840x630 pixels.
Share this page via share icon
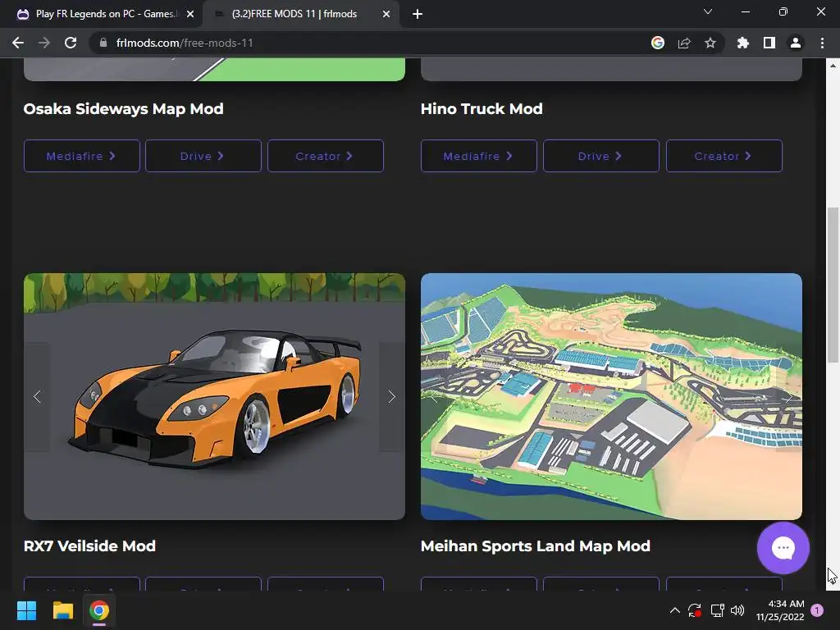tap(684, 43)
